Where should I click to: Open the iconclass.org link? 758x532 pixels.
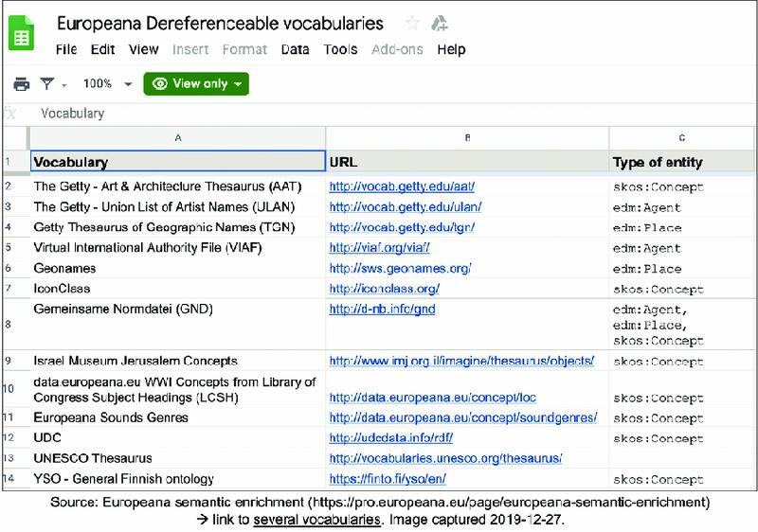385,289
